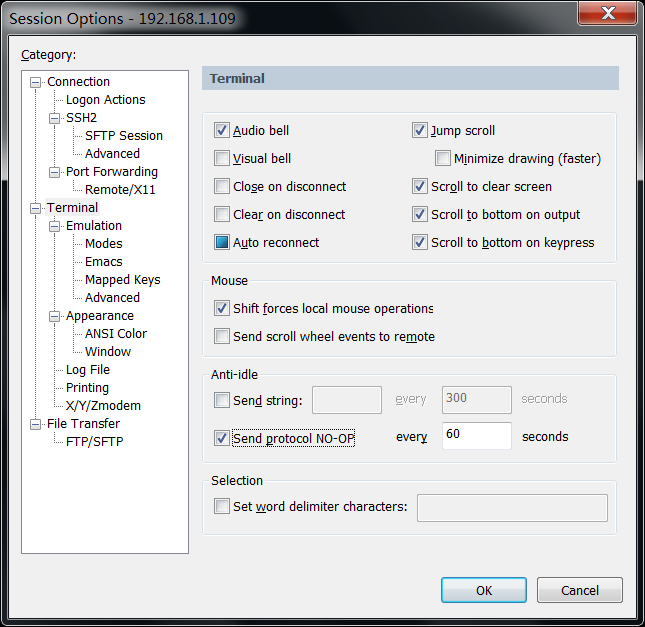Uncheck Scroll to bottom on output
This screenshot has width=645, height=627.
[x=420, y=214]
